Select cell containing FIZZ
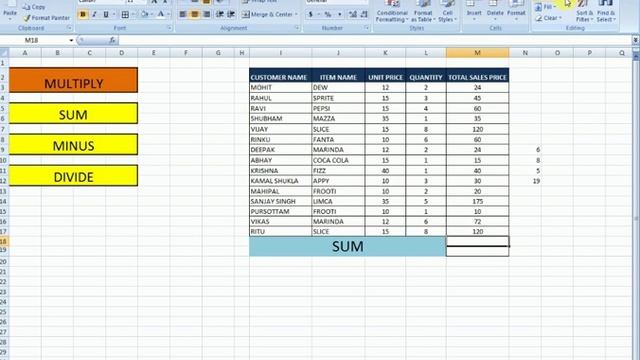Screen dimensions: 640x360 338,171
